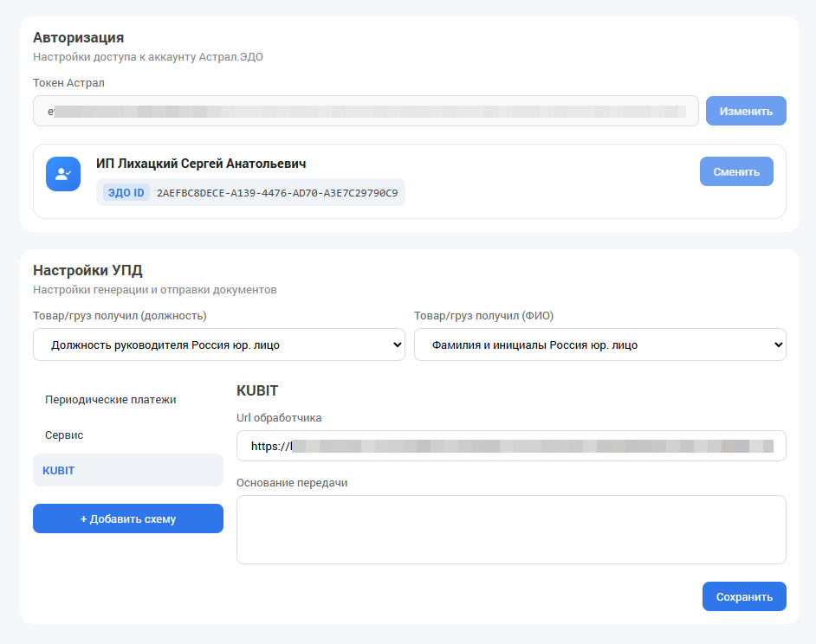Click the Токен Астрал input field
Screen dimensions: 816x644
pos(366,112)
